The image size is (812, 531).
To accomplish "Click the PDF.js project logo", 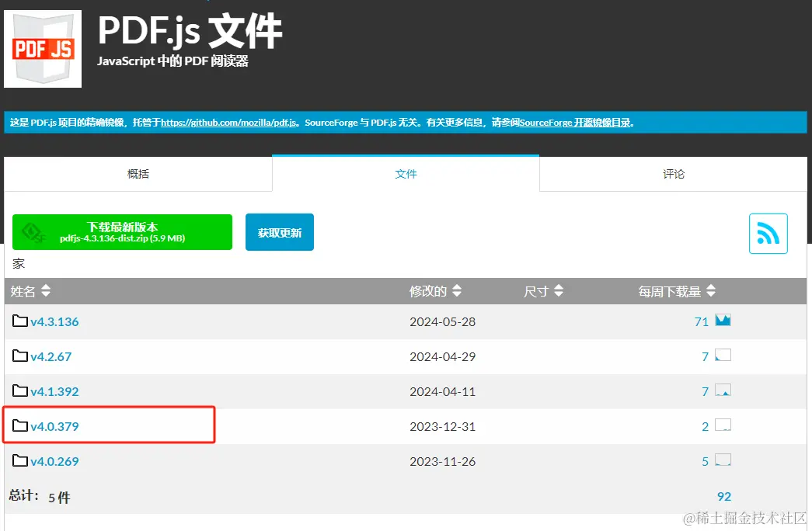I will tap(43, 49).
